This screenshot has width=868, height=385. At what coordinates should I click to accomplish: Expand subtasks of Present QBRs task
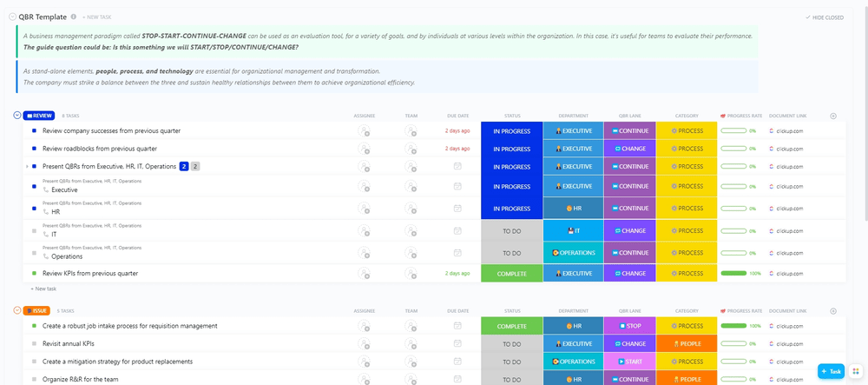click(x=27, y=166)
